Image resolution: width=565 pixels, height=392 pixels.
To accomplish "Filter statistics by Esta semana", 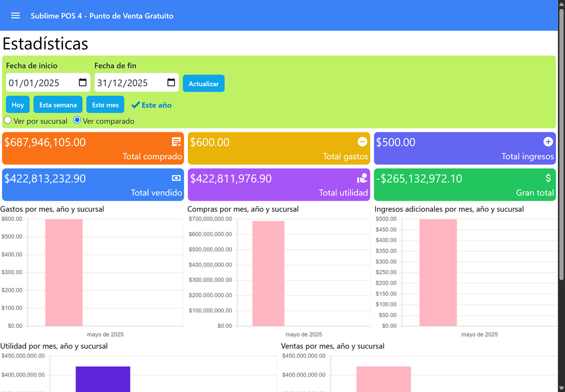I will [x=58, y=105].
